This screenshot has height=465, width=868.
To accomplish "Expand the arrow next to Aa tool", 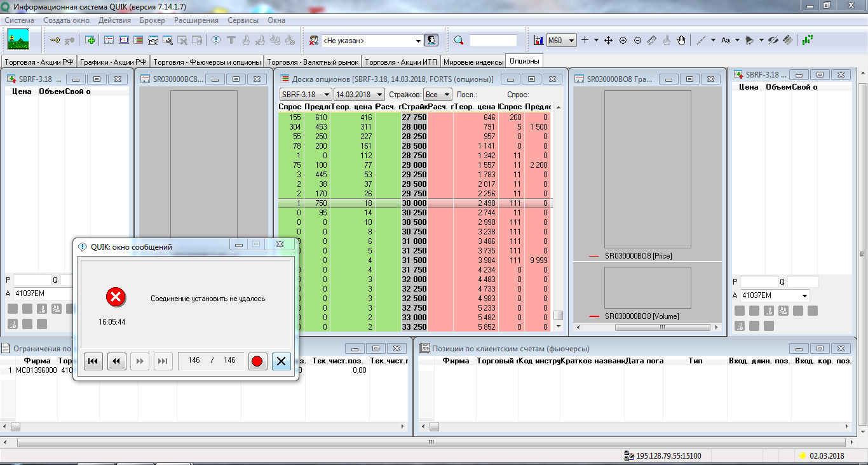I will click(737, 40).
